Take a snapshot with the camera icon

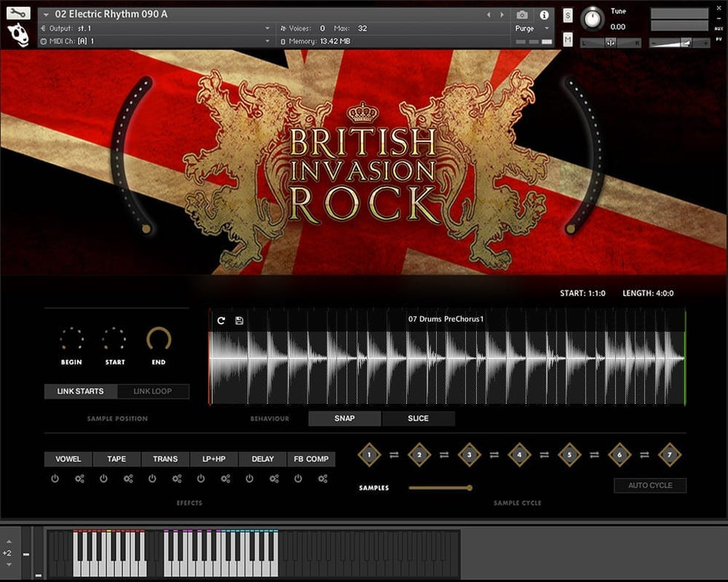pos(522,15)
